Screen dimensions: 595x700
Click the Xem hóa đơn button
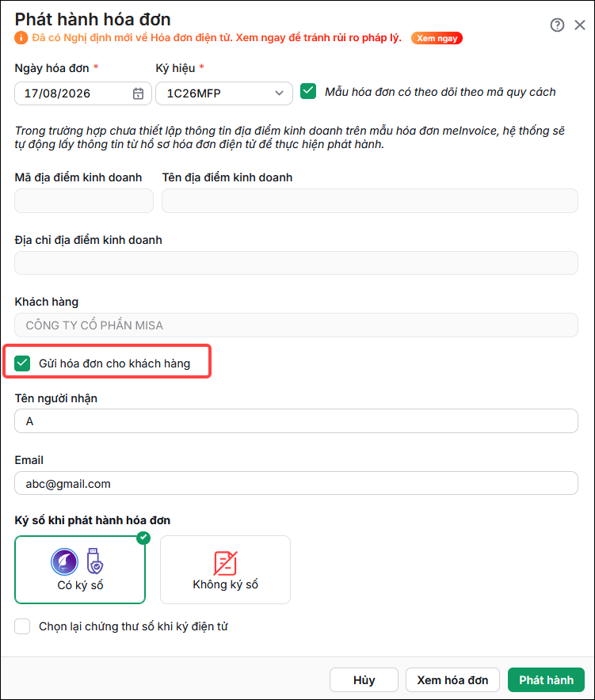point(452,680)
